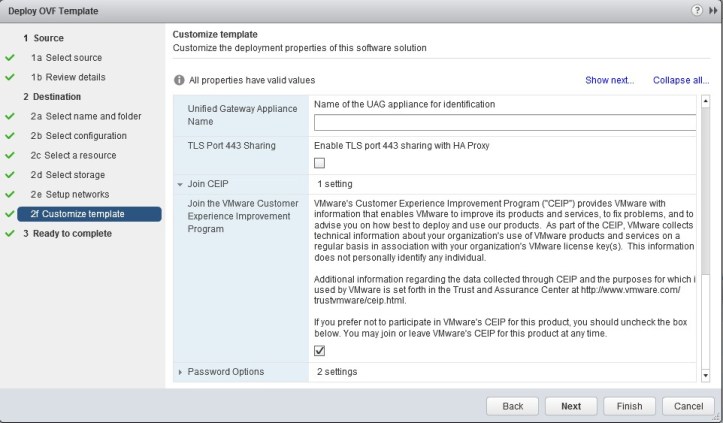Jump to the Select a resource step

[x=73, y=155]
